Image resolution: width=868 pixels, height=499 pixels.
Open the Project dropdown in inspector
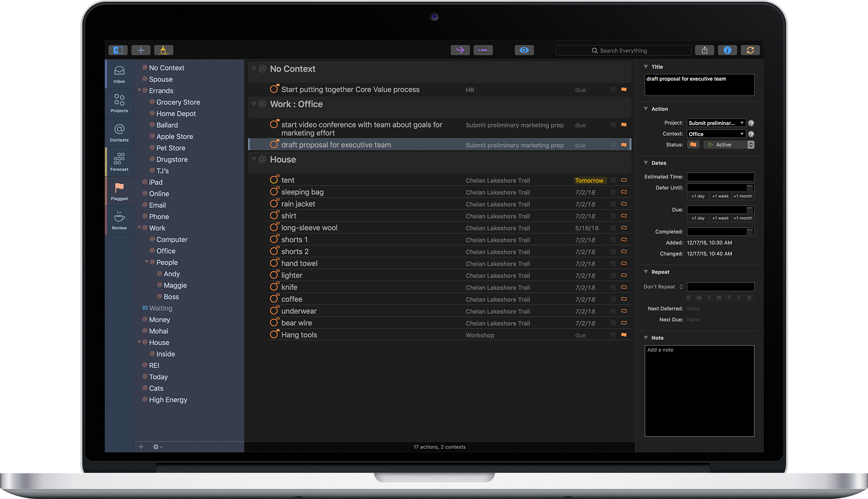pyautogui.click(x=716, y=123)
